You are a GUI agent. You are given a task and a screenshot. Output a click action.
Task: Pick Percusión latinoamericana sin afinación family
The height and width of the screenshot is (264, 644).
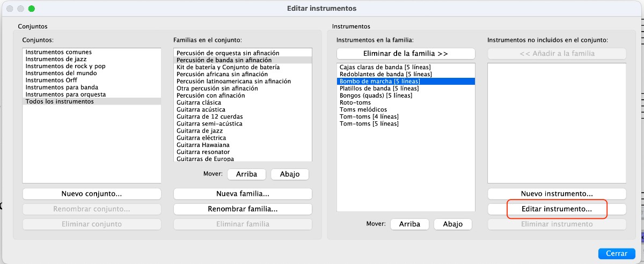pyautogui.click(x=233, y=82)
